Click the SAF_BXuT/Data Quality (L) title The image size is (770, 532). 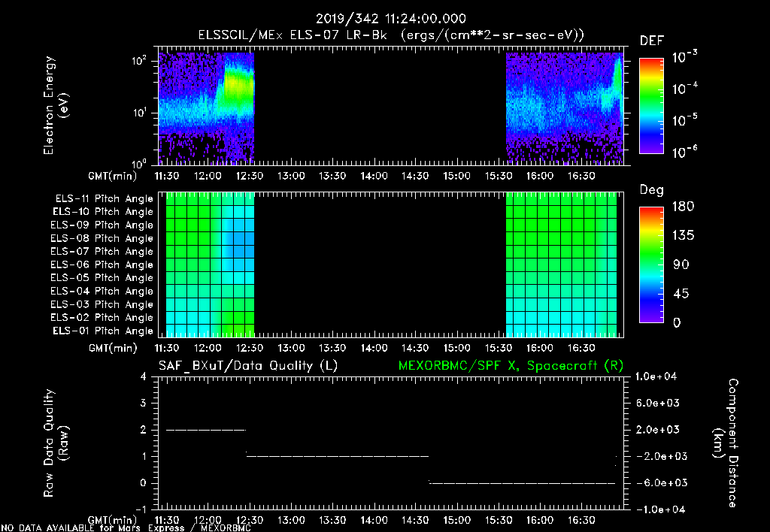pyautogui.click(x=248, y=366)
